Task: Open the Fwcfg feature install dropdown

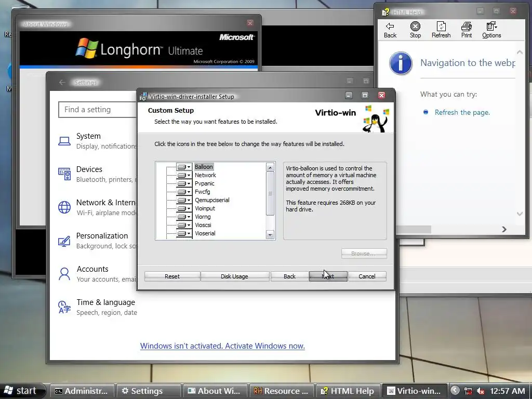Action: (x=184, y=192)
